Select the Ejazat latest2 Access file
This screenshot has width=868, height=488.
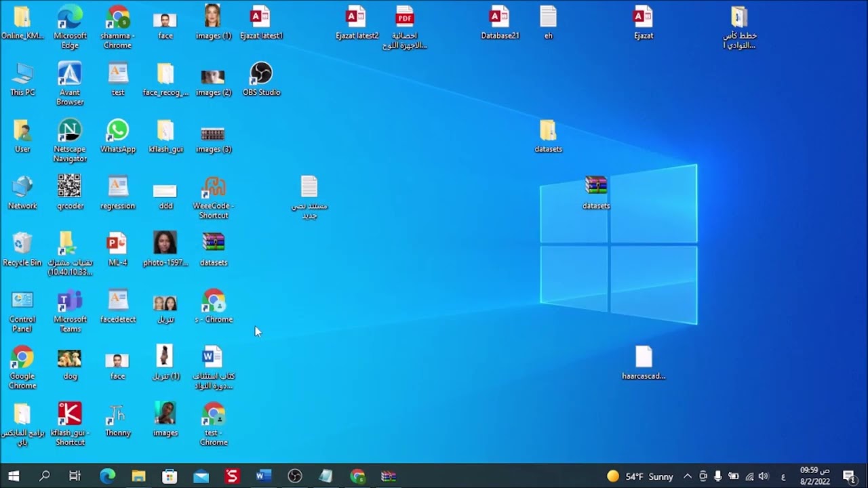point(357,22)
